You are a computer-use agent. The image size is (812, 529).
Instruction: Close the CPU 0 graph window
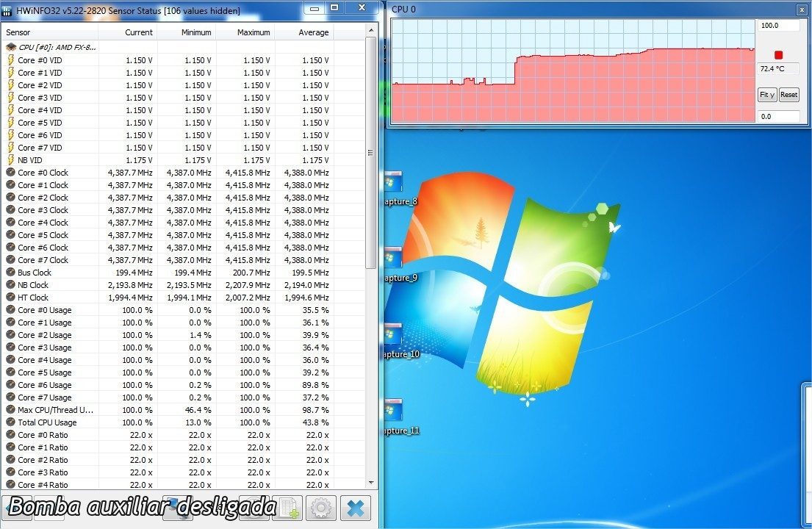[x=802, y=10]
